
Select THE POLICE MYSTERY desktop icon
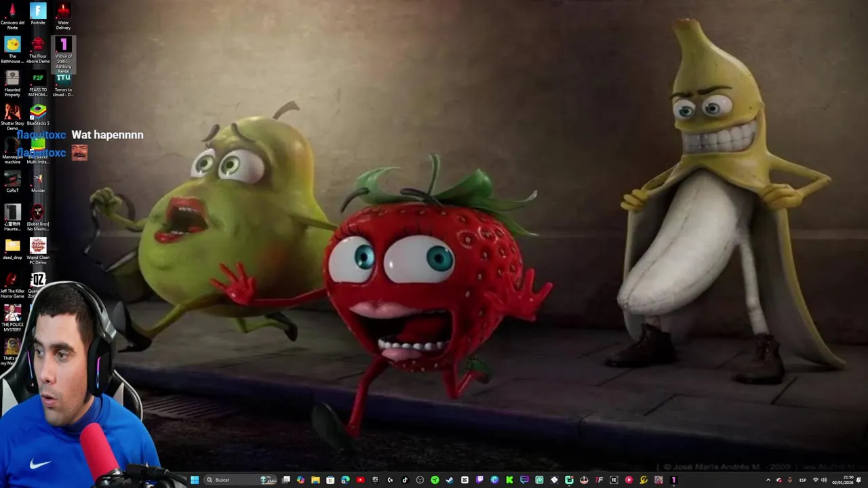pos(12,319)
